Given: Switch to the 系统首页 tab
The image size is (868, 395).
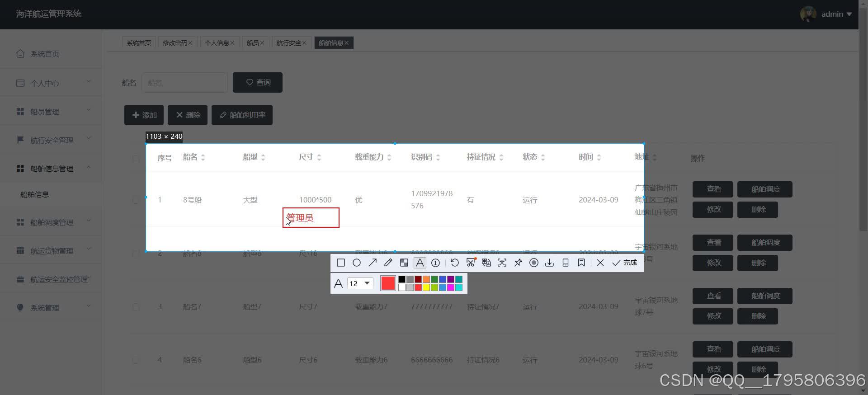Looking at the screenshot, I should tap(139, 43).
